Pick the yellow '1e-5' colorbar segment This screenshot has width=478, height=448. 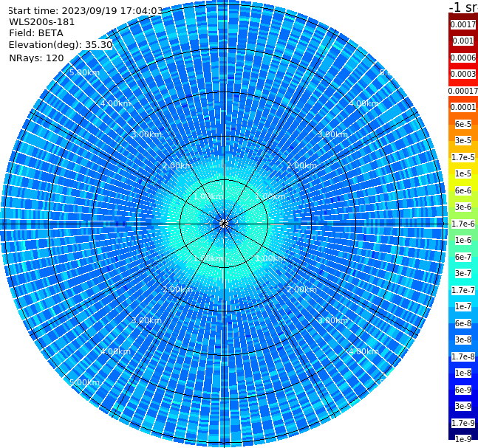pos(463,173)
